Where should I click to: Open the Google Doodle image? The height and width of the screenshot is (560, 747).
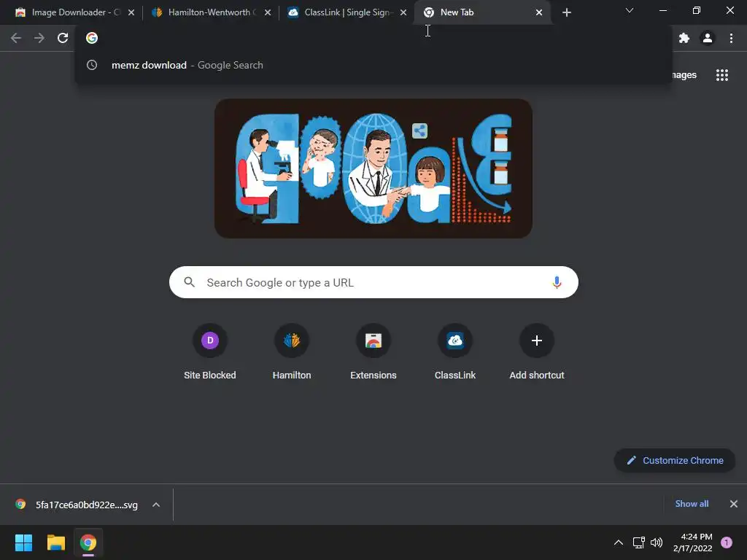[x=373, y=168]
